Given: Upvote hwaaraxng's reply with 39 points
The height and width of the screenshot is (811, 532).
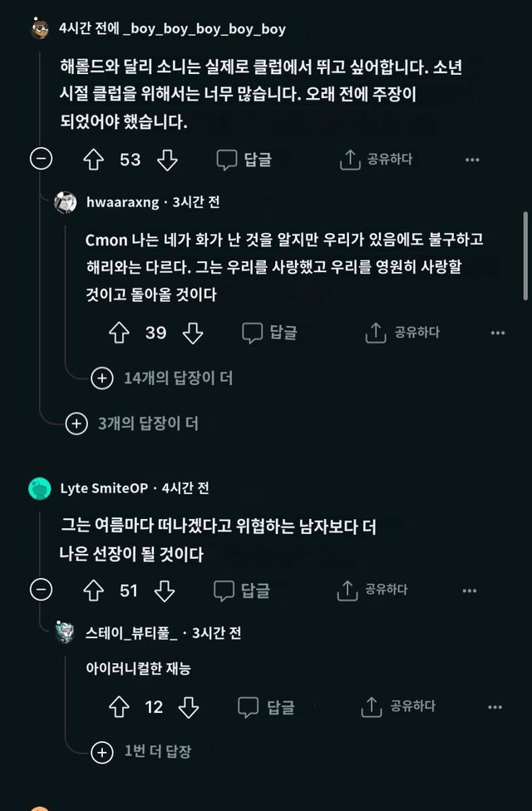Looking at the screenshot, I should [x=119, y=334].
